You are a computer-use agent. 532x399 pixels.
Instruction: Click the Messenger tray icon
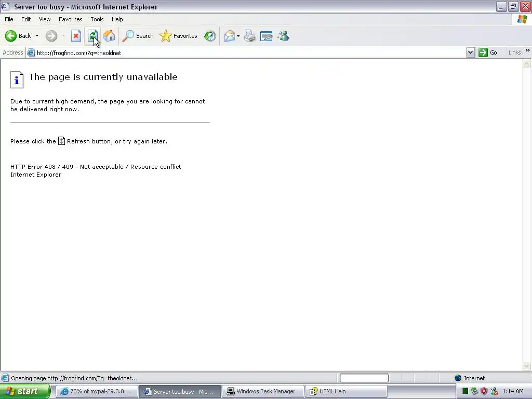pyautogui.click(x=494, y=391)
